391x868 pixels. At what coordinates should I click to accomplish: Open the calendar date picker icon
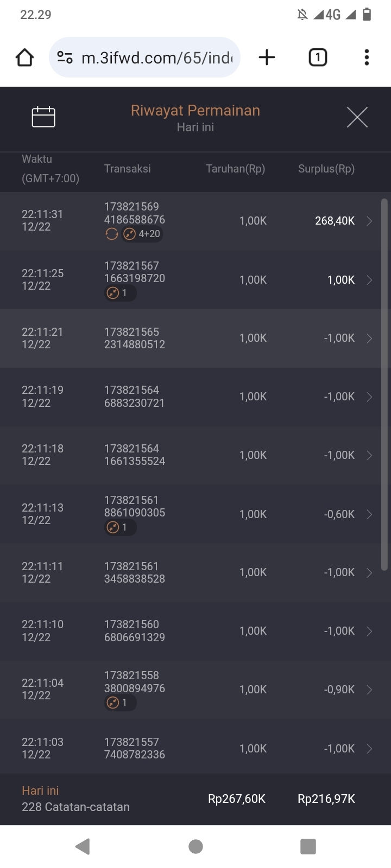43,117
